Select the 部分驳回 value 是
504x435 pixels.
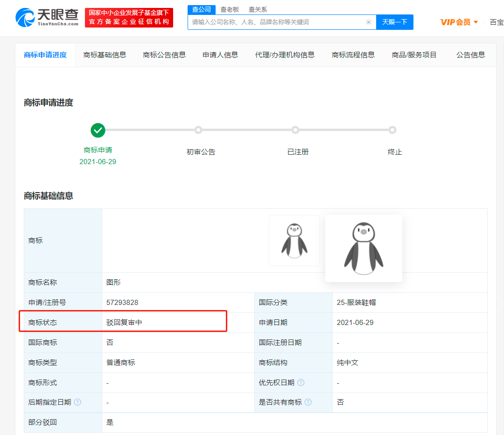point(110,422)
